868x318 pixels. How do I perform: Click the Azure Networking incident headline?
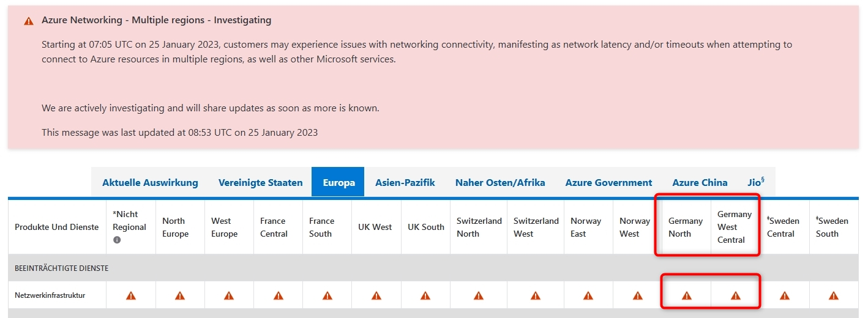click(156, 20)
